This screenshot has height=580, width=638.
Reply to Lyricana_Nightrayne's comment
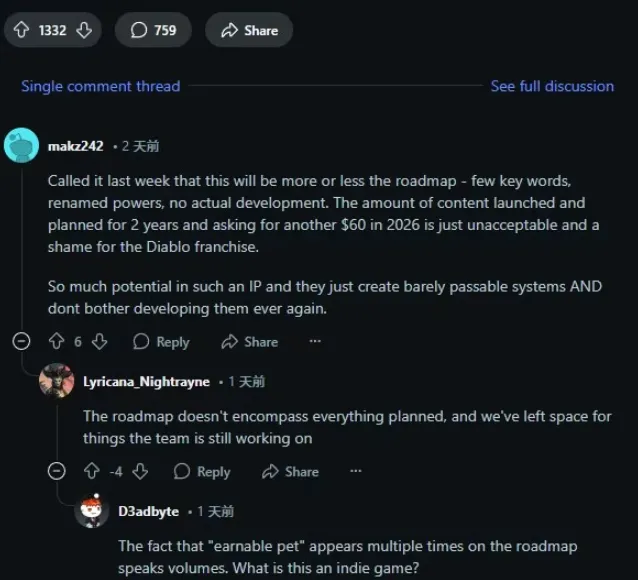(202, 472)
